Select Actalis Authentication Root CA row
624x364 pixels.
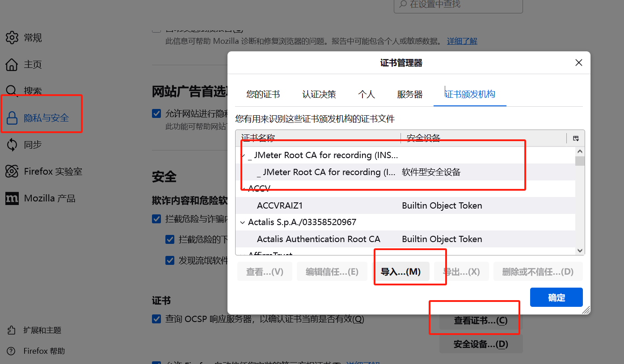(405, 239)
